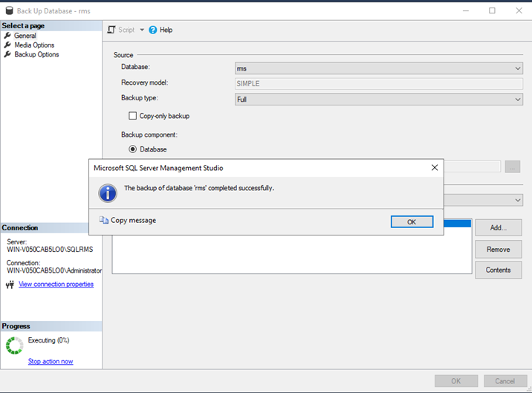This screenshot has width=532, height=393.
Task: Select the Database radio button
Action: tap(132, 149)
